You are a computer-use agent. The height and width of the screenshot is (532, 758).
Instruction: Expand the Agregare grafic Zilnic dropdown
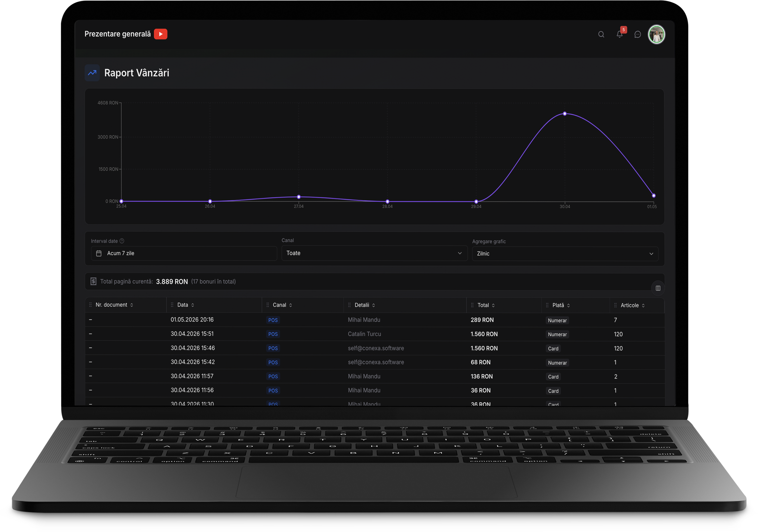tap(565, 254)
